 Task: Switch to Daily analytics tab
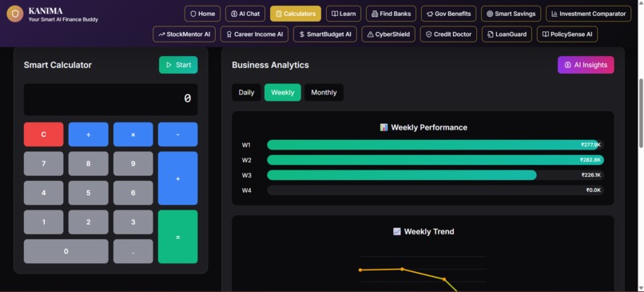246,93
